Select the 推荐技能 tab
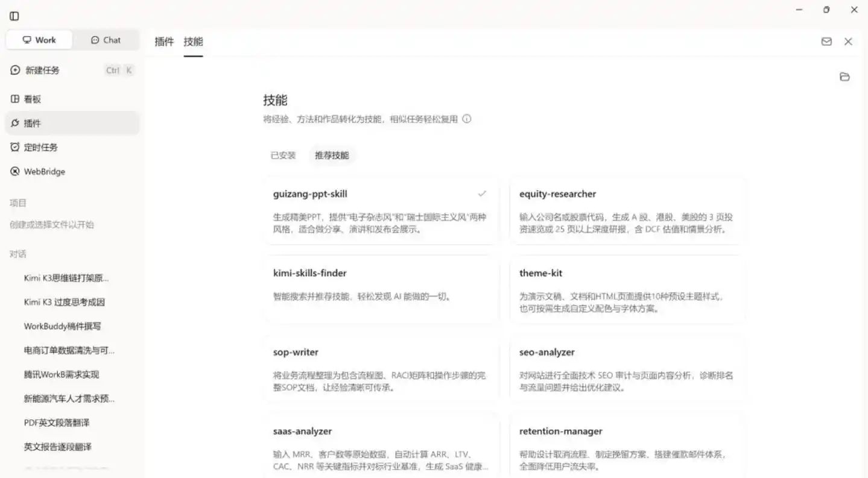 click(332, 155)
